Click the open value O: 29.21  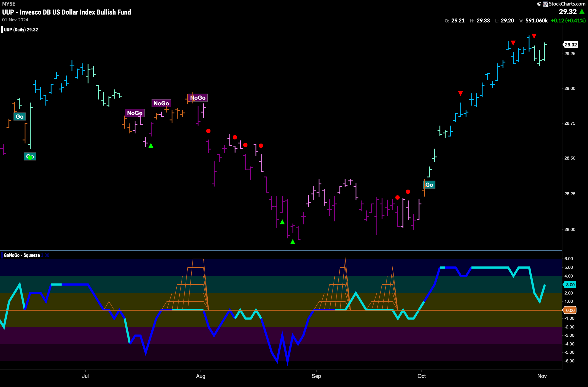click(455, 20)
